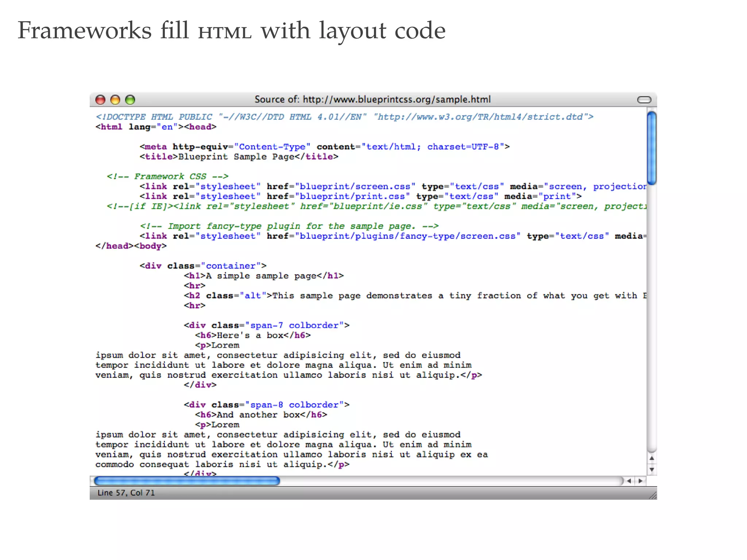The width and height of the screenshot is (747, 560).
Task: Click the window resize grip corner
Action: click(653, 495)
